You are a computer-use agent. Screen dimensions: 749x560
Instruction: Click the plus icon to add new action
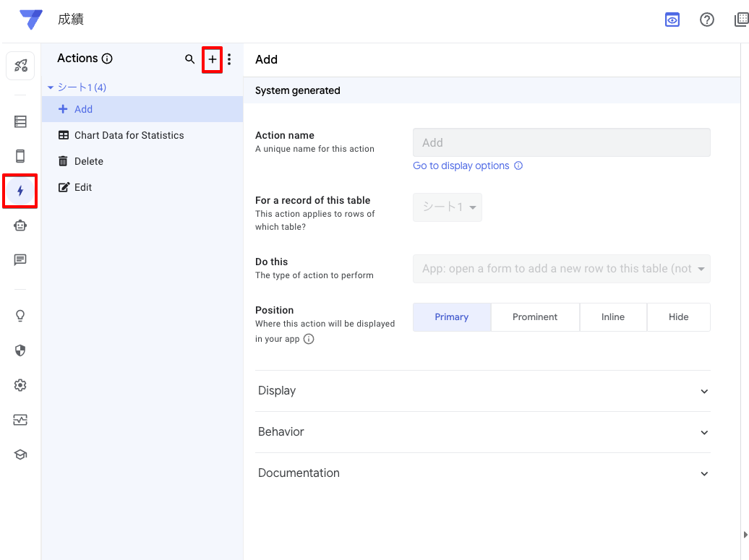[212, 59]
